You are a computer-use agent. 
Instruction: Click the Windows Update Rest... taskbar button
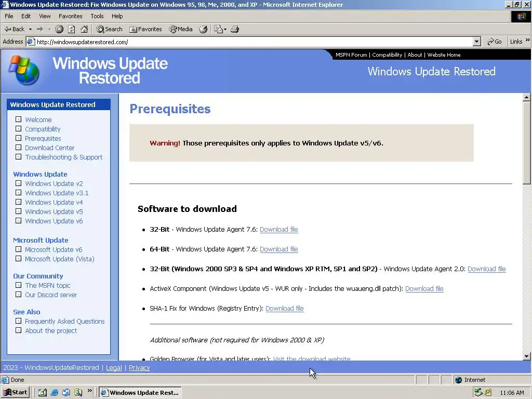click(140, 393)
